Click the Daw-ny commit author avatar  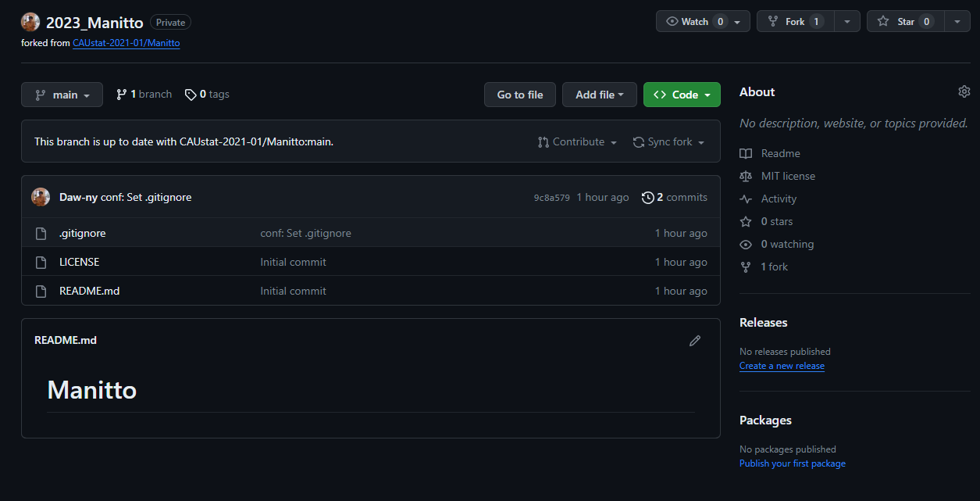coord(41,197)
